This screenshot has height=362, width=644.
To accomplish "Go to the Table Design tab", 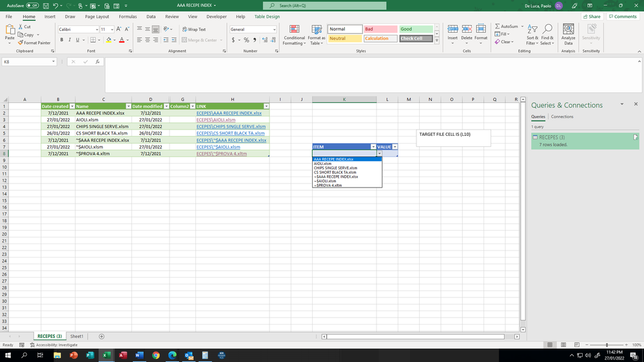I will [x=267, y=17].
